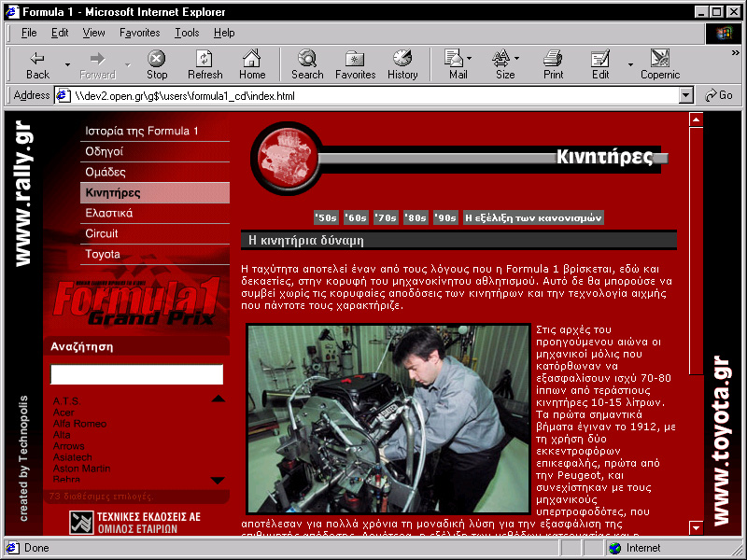Click the Formula1 Grand Prix logo
Viewport: 747px width, 560px height.
tap(137, 301)
